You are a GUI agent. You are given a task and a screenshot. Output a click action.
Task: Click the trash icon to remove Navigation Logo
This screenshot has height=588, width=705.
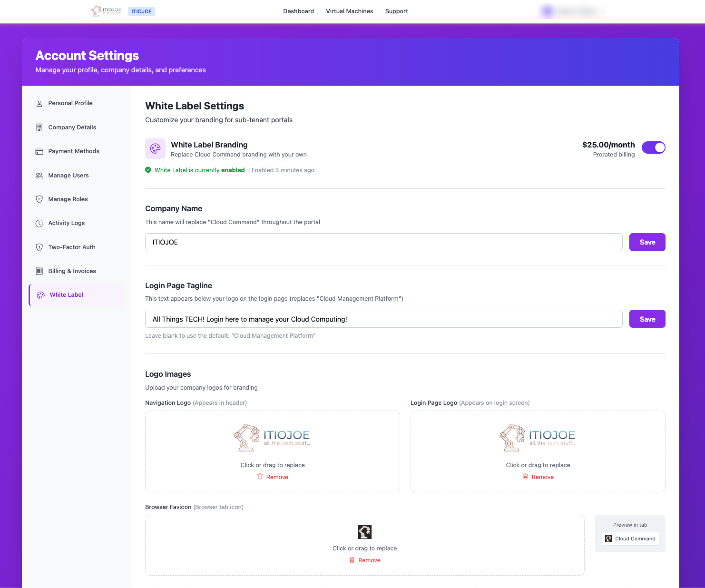pyautogui.click(x=259, y=476)
